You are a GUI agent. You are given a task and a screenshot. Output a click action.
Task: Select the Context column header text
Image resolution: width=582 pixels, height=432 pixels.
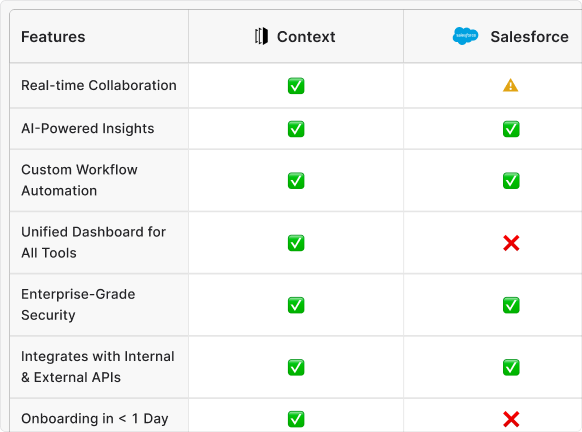[x=306, y=37]
